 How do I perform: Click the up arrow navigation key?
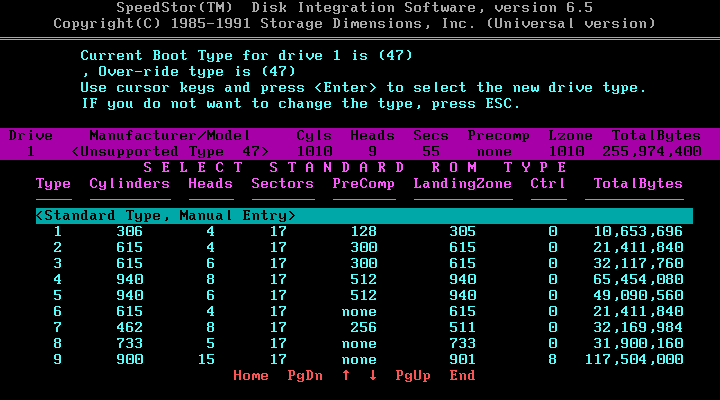[345, 376]
